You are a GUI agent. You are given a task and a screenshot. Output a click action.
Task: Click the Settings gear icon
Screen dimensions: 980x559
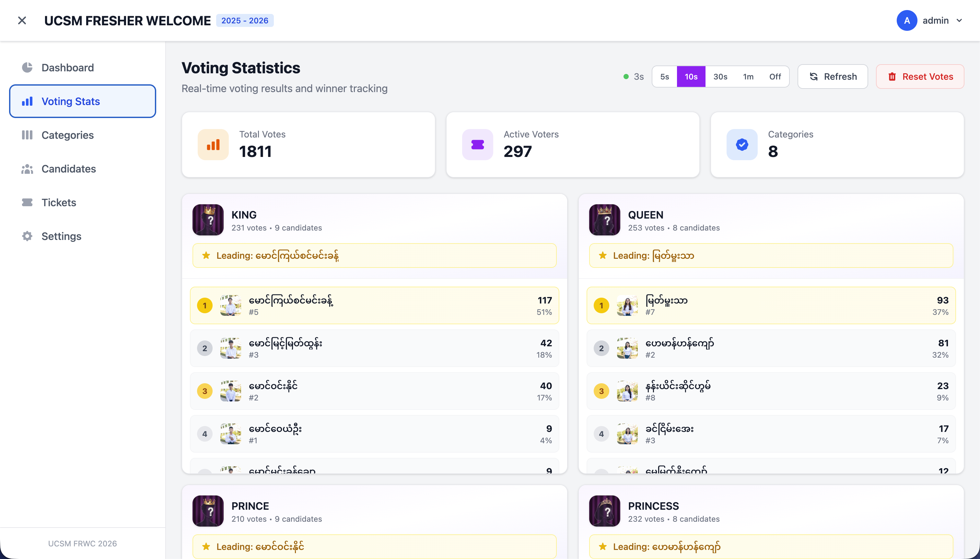coord(27,236)
